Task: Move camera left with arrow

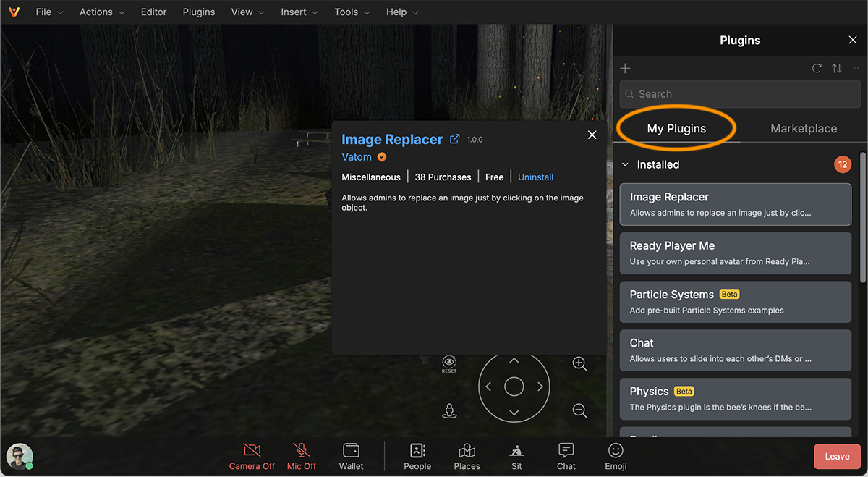Action: coord(488,387)
